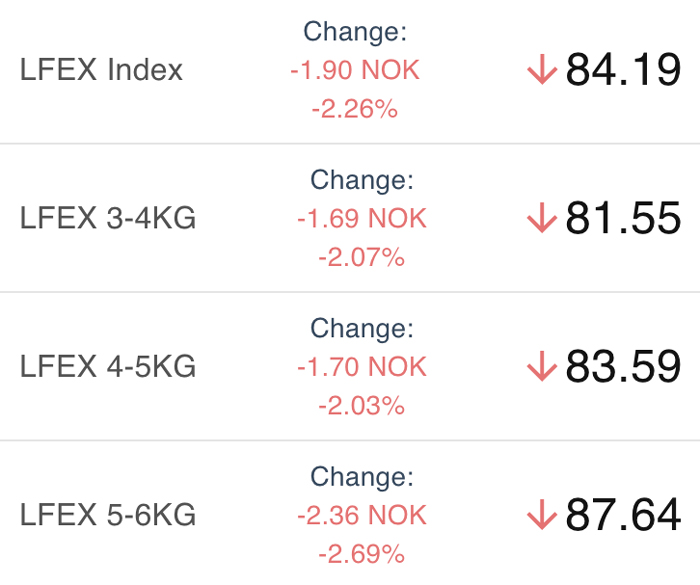700x585 pixels.
Task: Click the 83.59 price value
Action: [623, 366]
